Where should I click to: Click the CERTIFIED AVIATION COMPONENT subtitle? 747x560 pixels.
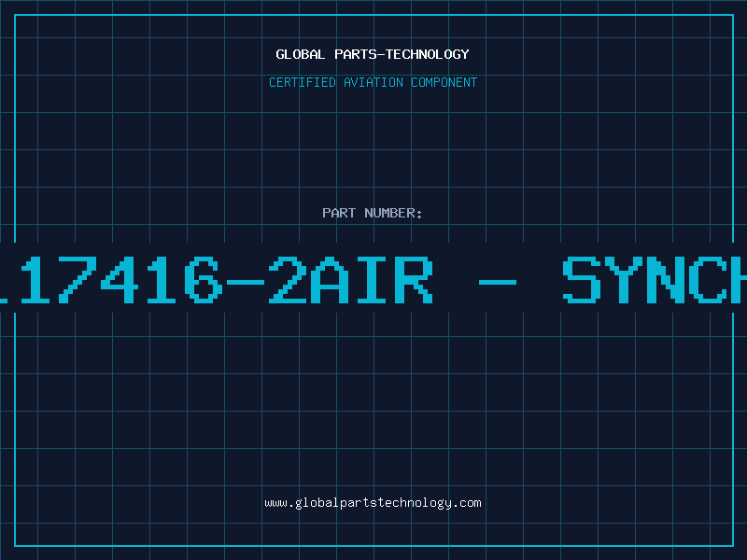[x=373, y=82]
